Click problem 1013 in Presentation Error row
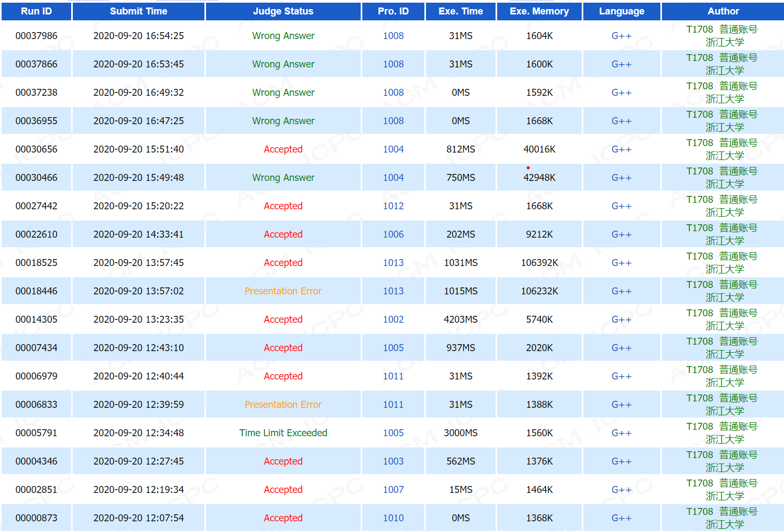 393,291
